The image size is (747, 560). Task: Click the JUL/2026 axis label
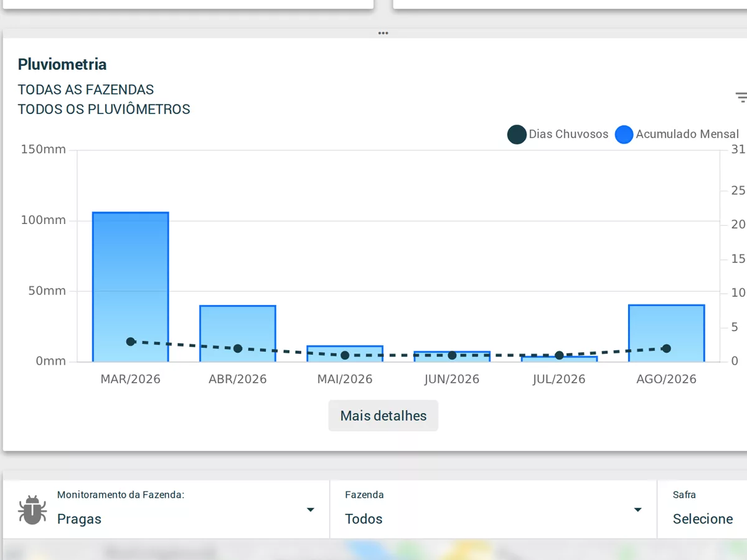point(559,379)
